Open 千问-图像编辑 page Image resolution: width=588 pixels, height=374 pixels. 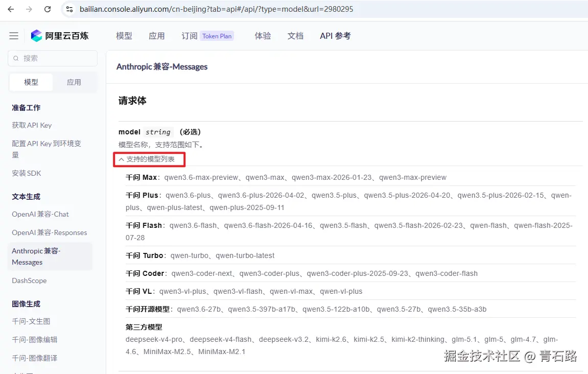click(x=35, y=340)
